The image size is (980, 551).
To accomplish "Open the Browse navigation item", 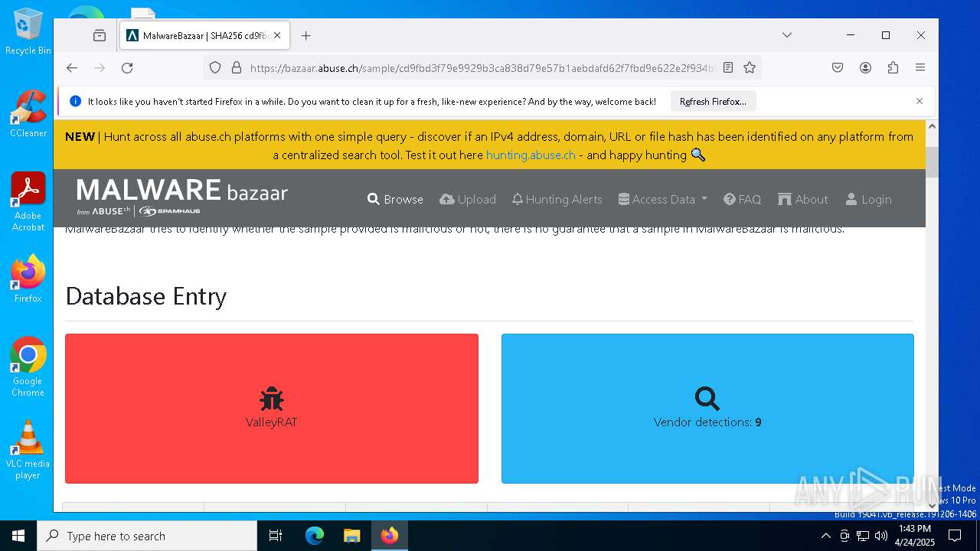I will coord(395,199).
